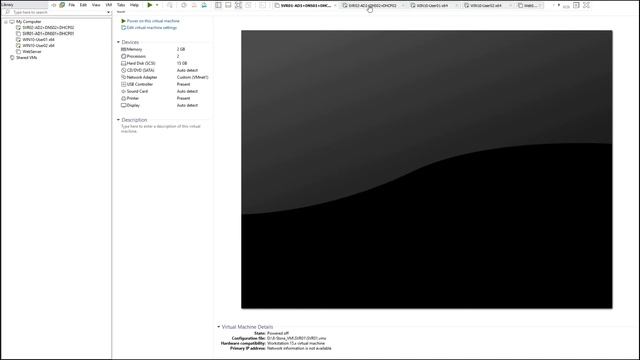
Task: Open the View menu
Action: click(x=96, y=5)
